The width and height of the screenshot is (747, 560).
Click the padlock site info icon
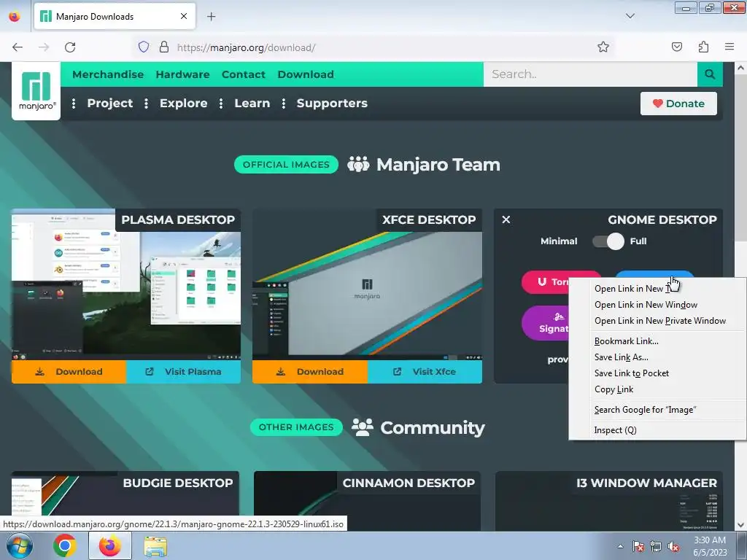[164, 47]
